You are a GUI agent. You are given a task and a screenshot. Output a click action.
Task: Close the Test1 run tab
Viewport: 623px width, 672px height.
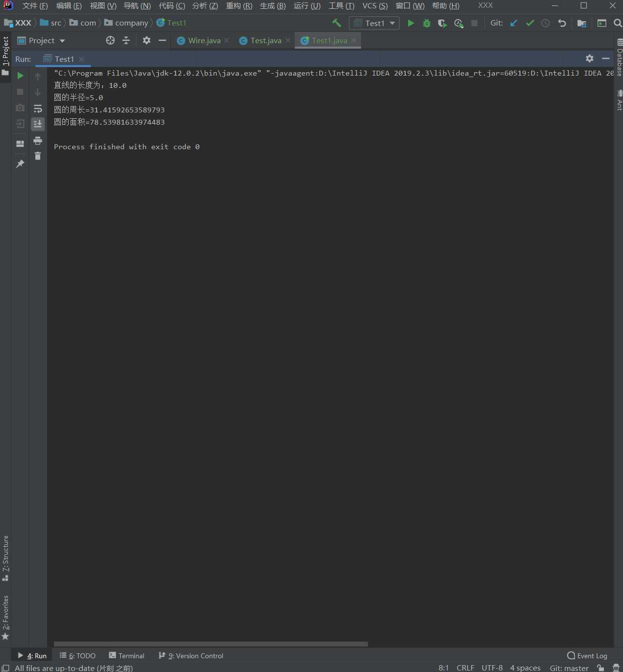(x=81, y=59)
